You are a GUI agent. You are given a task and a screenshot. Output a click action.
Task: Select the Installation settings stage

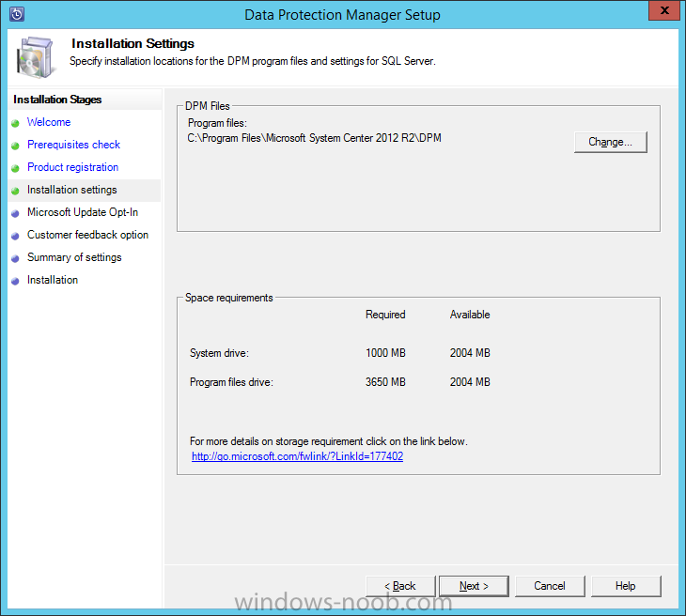click(x=71, y=190)
